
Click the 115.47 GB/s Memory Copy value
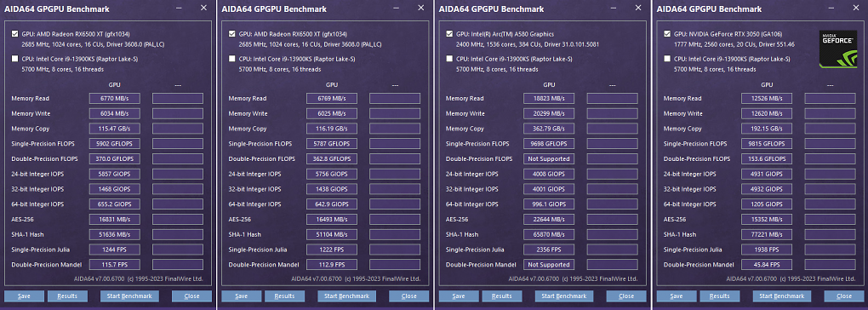click(x=115, y=129)
